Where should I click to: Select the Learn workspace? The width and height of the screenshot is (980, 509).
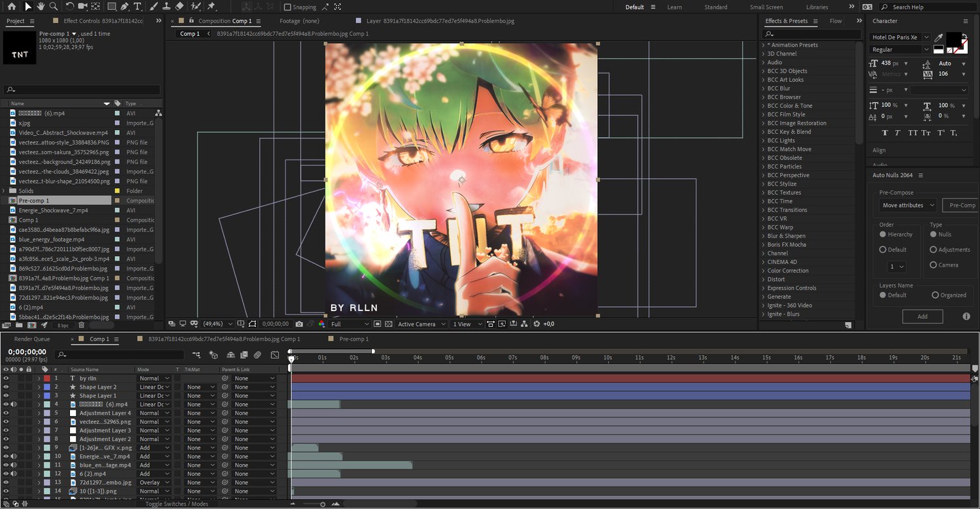click(675, 7)
